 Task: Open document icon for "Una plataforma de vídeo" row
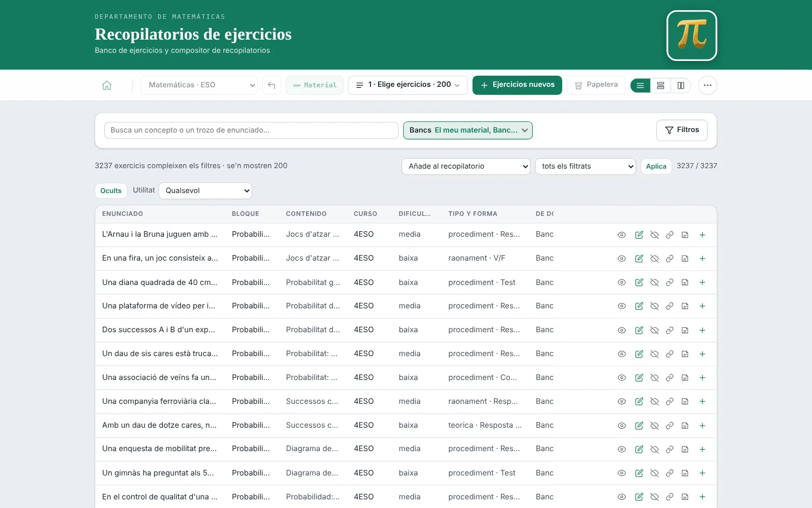pyautogui.click(x=685, y=306)
